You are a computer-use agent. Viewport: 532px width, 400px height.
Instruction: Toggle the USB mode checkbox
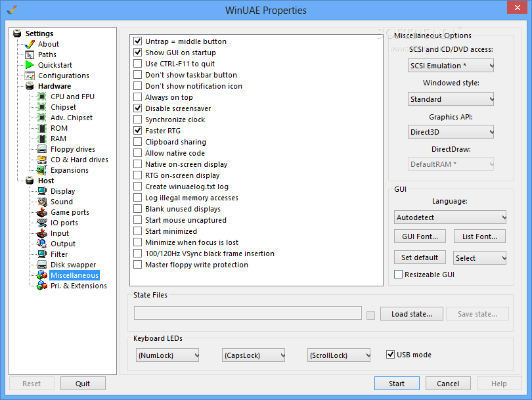pos(390,355)
